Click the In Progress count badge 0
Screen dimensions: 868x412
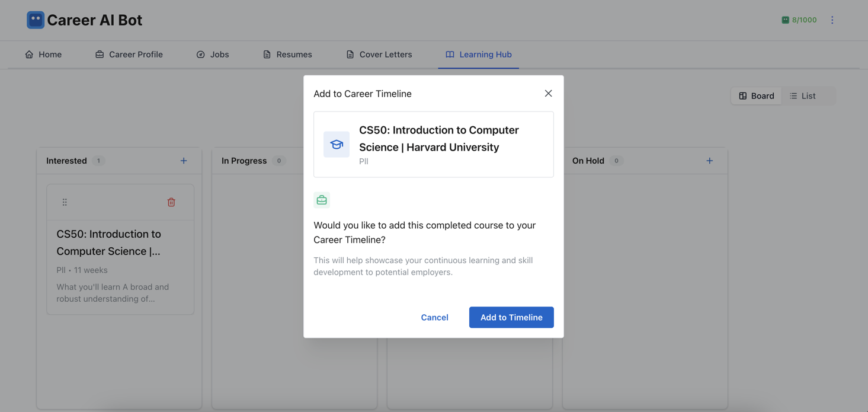coord(279,161)
